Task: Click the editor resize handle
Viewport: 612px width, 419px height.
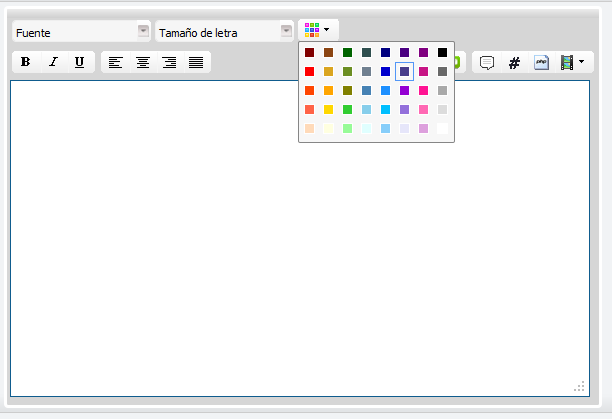Action: 580,386
